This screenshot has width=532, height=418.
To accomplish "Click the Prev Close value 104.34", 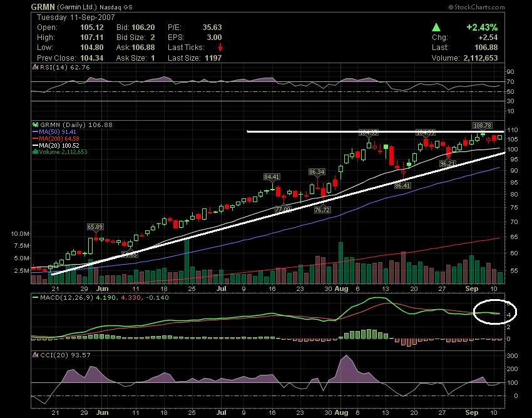I will tap(91, 58).
